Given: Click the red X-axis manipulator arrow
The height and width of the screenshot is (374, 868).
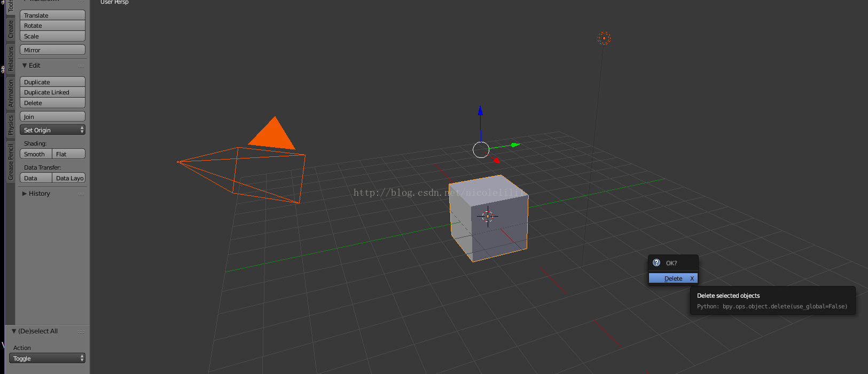Looking at the screenshot, I should (496, 160).
